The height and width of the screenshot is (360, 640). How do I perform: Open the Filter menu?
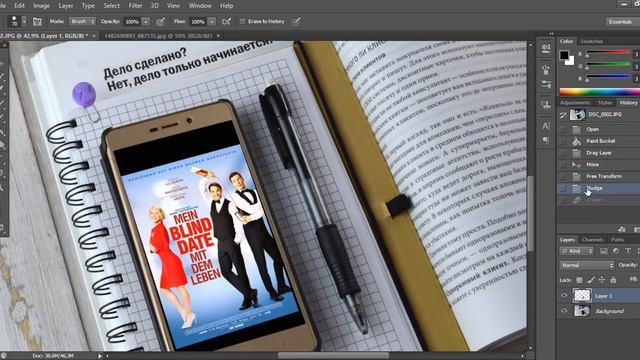[x=136, y=6]
